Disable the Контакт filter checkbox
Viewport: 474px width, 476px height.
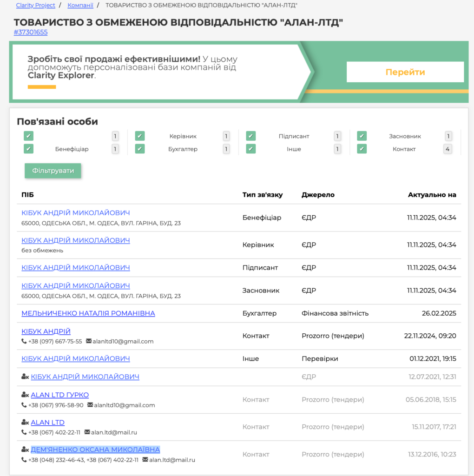362,149
